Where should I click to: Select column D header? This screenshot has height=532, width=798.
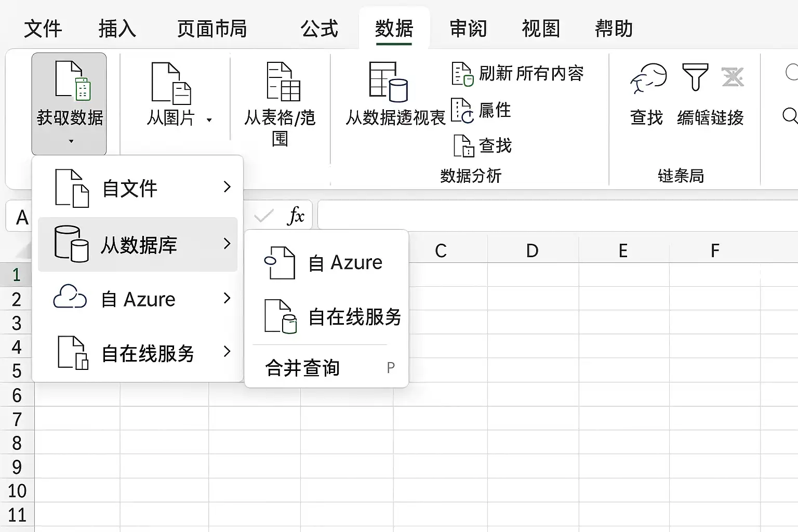click(533, 250)
